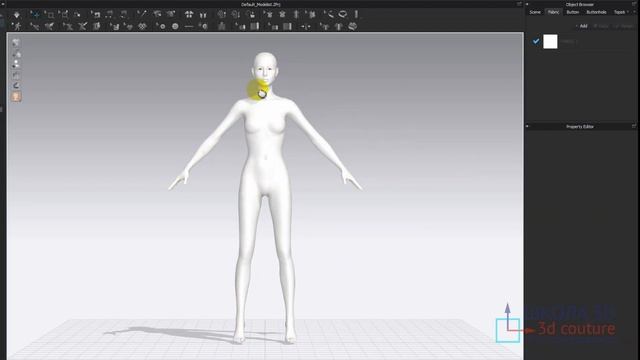Click the single vertical bar height measure icon
Screen dimensions: 640x360
[356, 14]
